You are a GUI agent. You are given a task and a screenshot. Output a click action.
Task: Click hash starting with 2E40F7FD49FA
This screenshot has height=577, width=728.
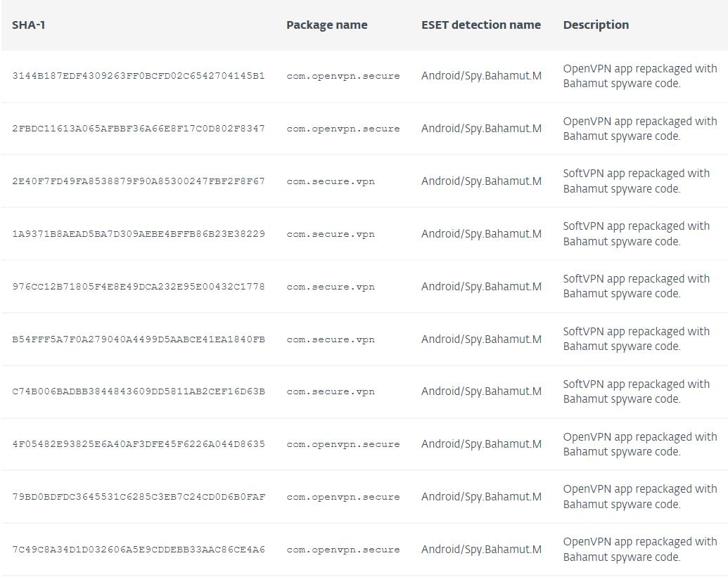coord(138,181)
